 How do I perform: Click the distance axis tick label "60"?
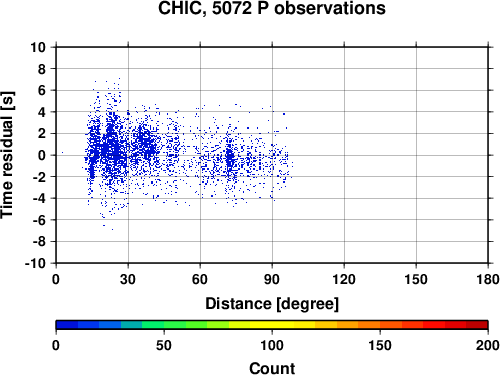200,279
